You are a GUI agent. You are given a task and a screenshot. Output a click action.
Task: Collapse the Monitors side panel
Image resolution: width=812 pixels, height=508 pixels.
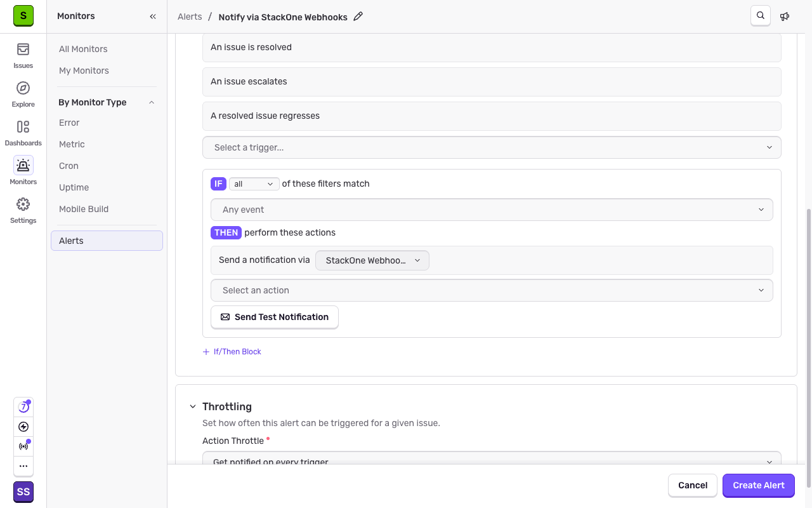[153, 17]
